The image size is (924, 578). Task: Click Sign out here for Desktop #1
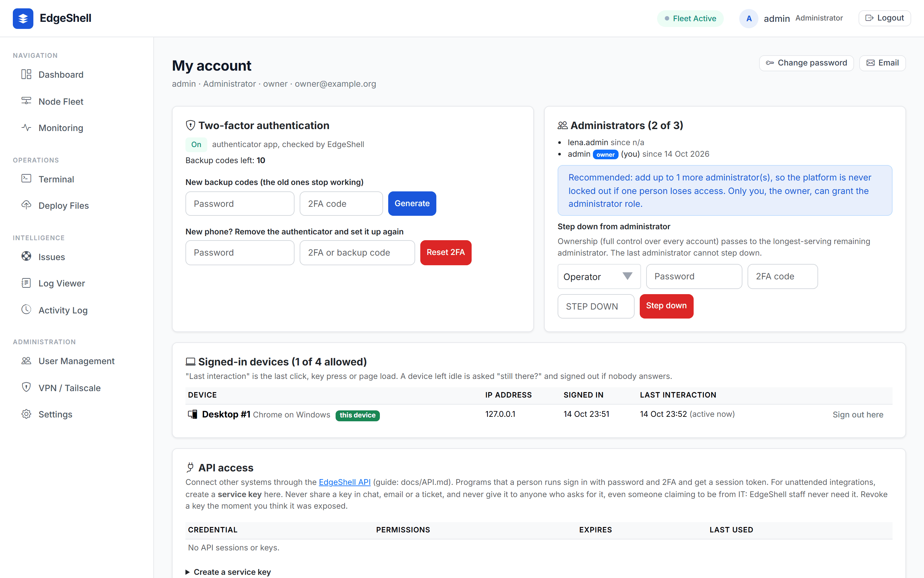858,415
